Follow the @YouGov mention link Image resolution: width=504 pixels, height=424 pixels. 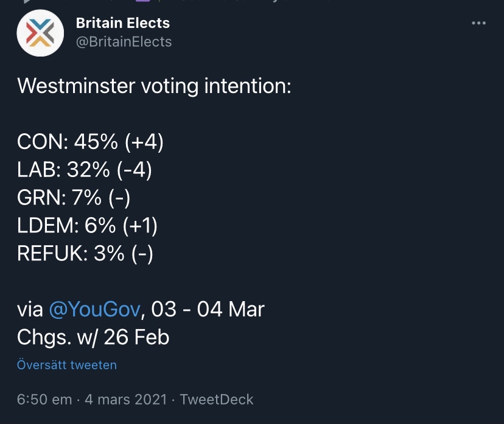coord(95,309)
